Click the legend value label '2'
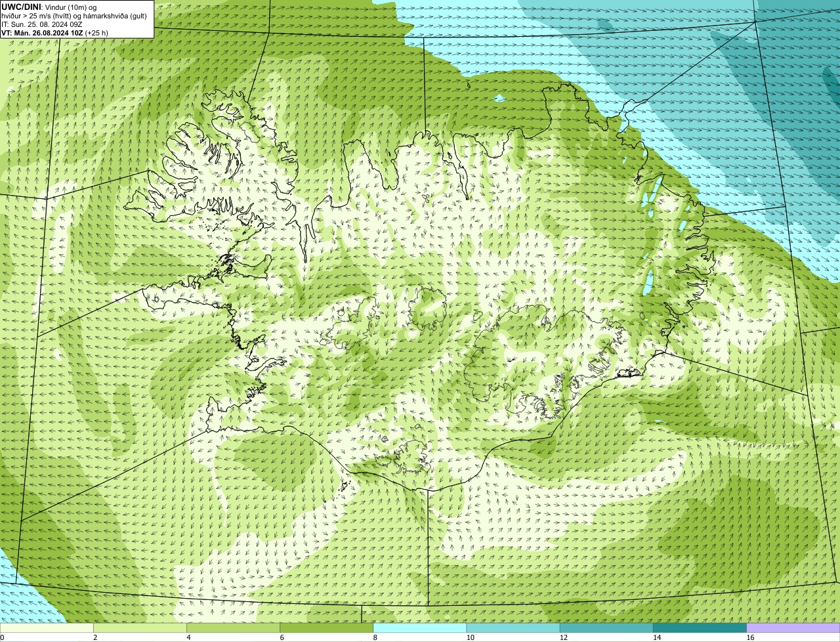This screenshot has height=642, width=840. coord(95,637)
